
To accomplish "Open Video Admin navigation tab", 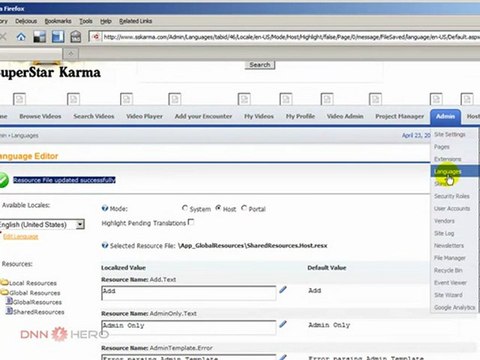I will pyautogui.click(x=345, y=116).
